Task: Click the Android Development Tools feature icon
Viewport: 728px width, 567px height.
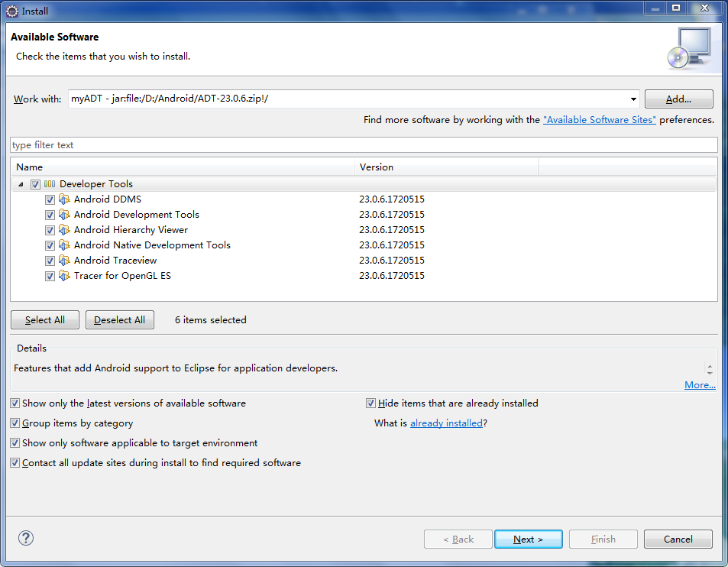Action: [64, 215]
